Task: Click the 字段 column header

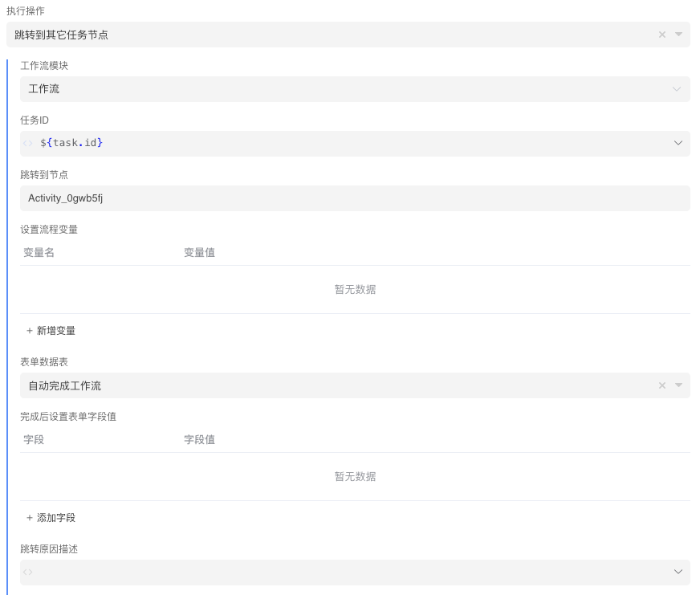Action: tap(34, 440)
